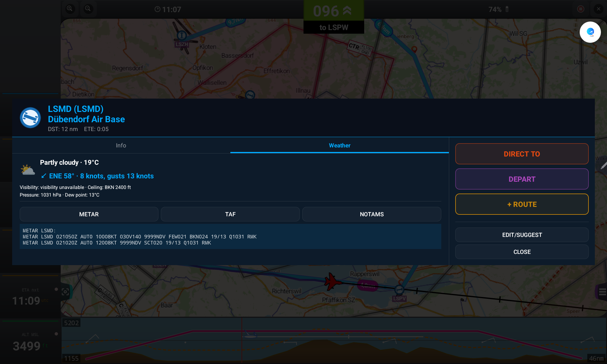Image resolution: width=607 pixels, height=364 pixels.
Task: Open the round aircraft app logo button
Action: (590, 32)
